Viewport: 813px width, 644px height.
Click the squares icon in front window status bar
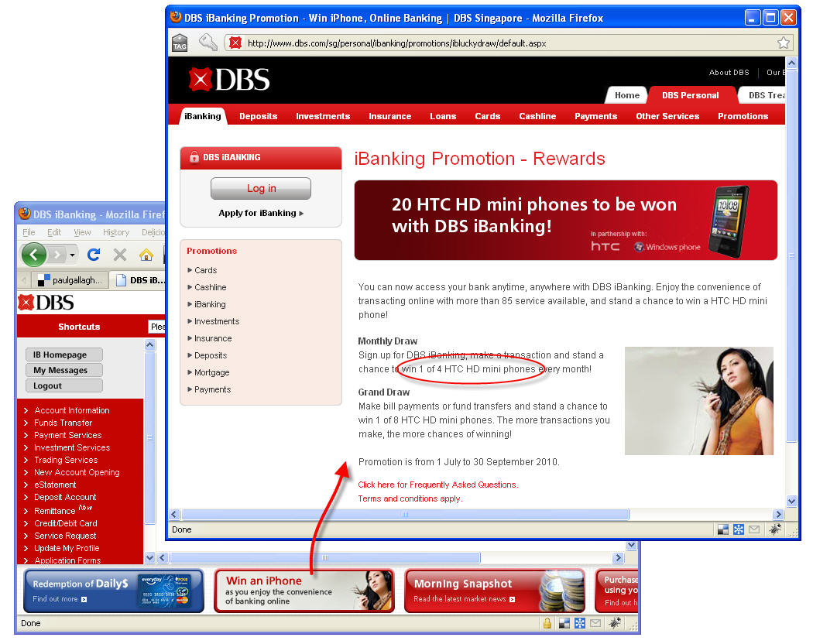coord(722,529)
